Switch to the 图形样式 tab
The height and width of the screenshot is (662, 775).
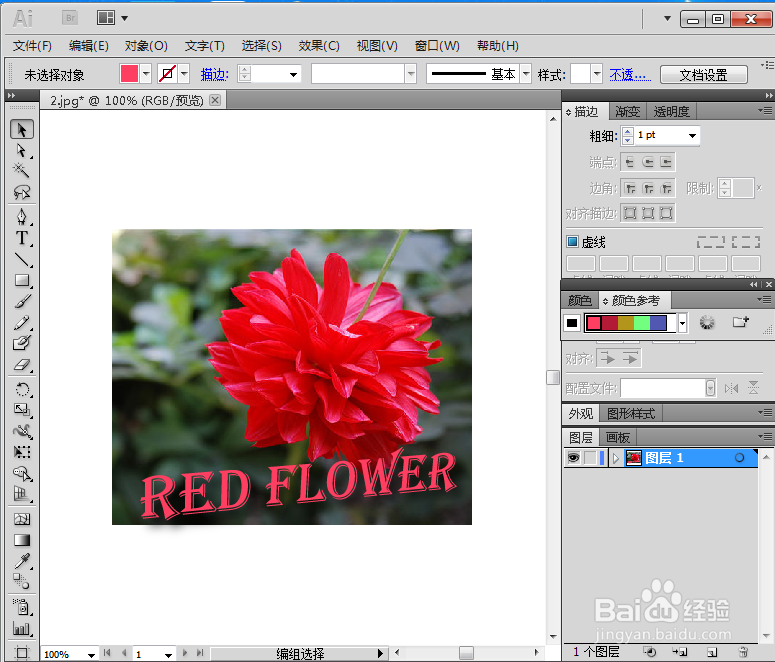click(631, 413)
